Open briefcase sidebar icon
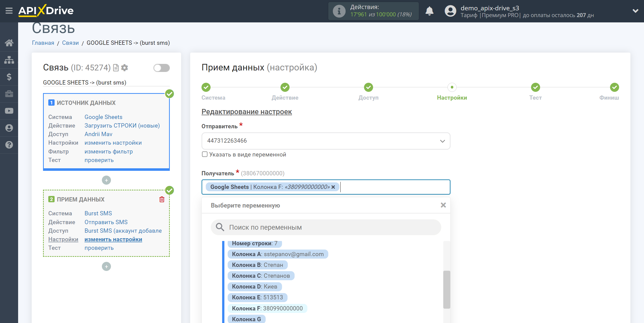This screenshot has height=323, width=644. (x=9, y=94)
